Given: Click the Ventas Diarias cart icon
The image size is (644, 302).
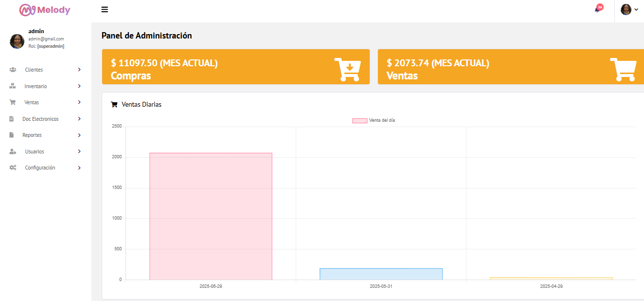Looking at the screenshot, I should click(114, 104).
